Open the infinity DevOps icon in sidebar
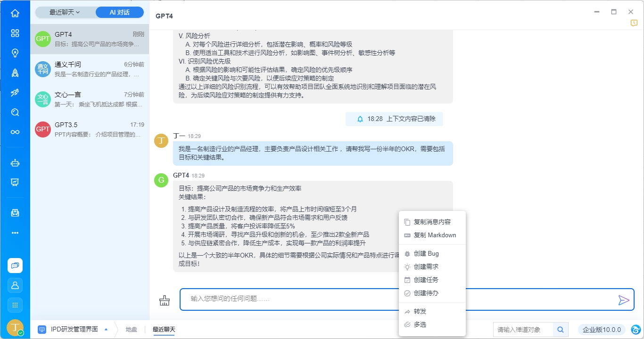The image size is (644, 339). [x=15, y=132]
